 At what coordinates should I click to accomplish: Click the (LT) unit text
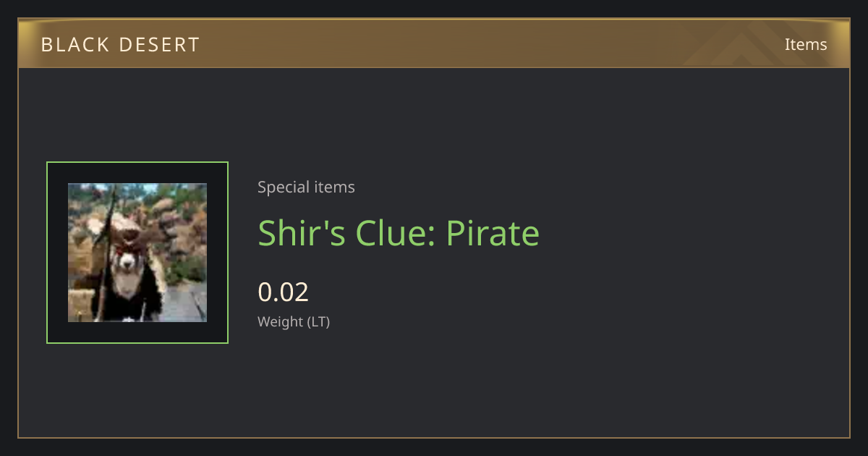(x=319, y=322)
